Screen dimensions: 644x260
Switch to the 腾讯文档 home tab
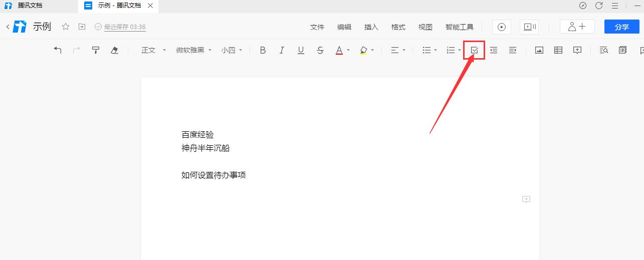click(x=30, y=6)
